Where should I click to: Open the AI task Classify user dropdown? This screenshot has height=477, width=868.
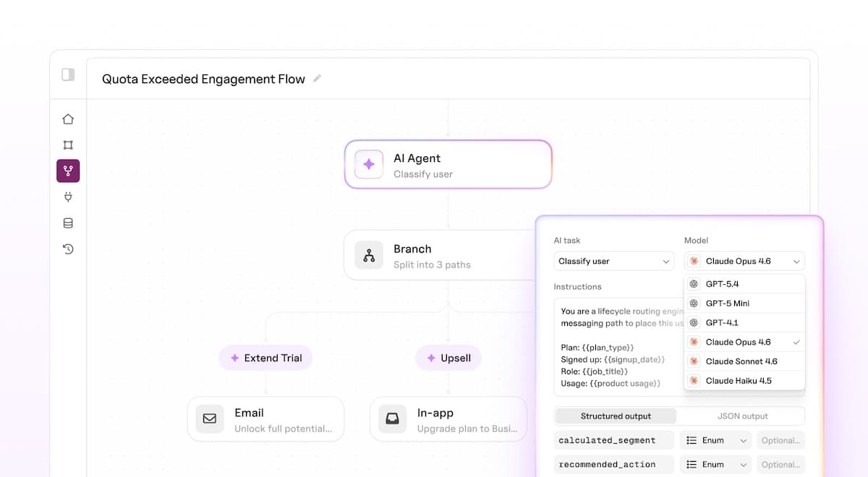click(614, 261)
